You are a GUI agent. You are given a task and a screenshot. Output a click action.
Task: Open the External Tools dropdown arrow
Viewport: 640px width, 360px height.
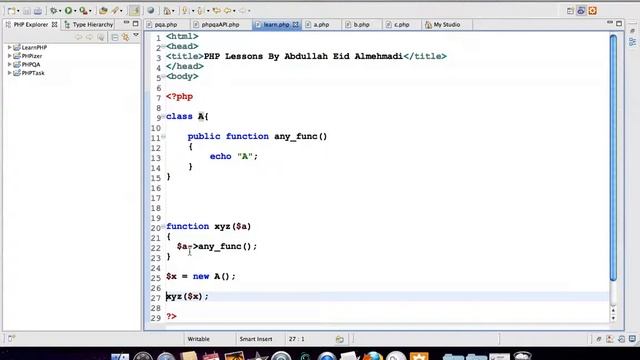pos(90,11)
